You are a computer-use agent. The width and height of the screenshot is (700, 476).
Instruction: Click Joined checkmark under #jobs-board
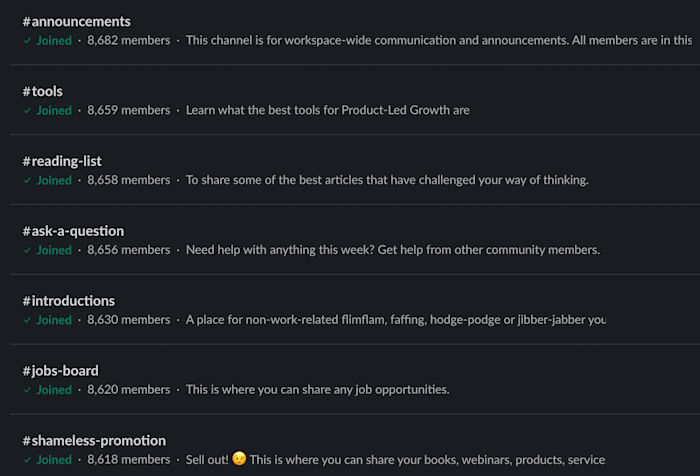tap(28, 391)
